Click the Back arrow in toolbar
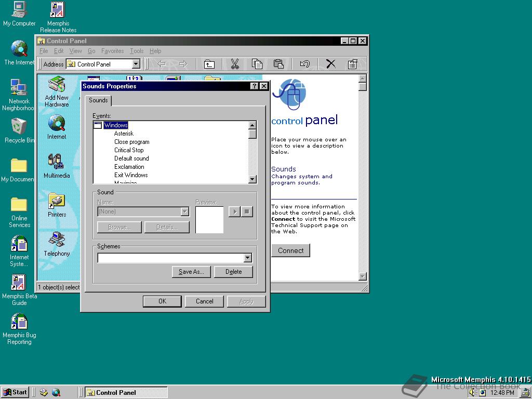 162,64
